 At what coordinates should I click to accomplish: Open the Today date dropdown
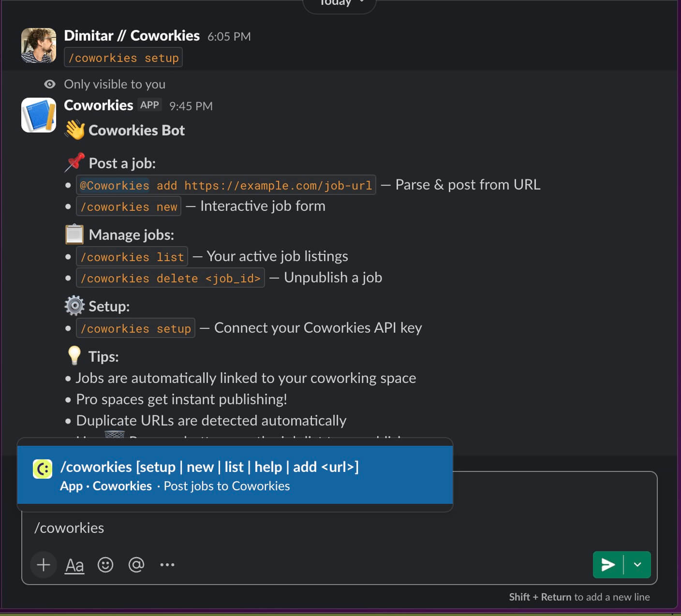pos(340,4)
